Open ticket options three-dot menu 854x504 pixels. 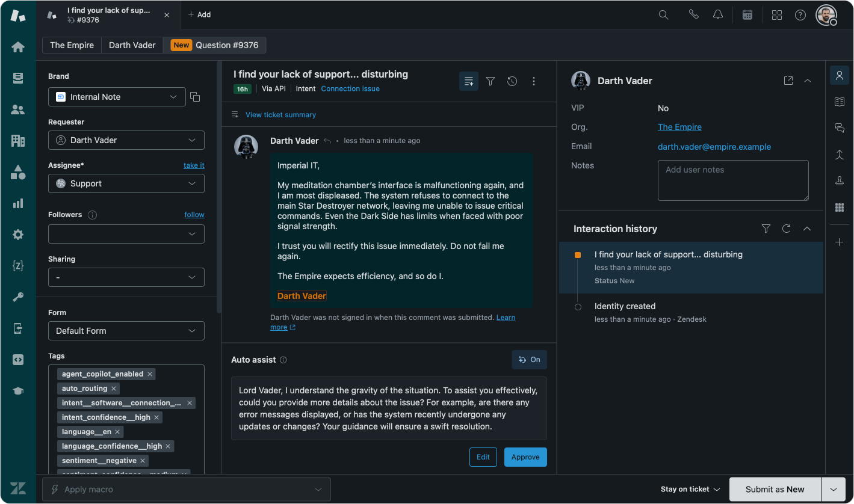pos(534,81)
